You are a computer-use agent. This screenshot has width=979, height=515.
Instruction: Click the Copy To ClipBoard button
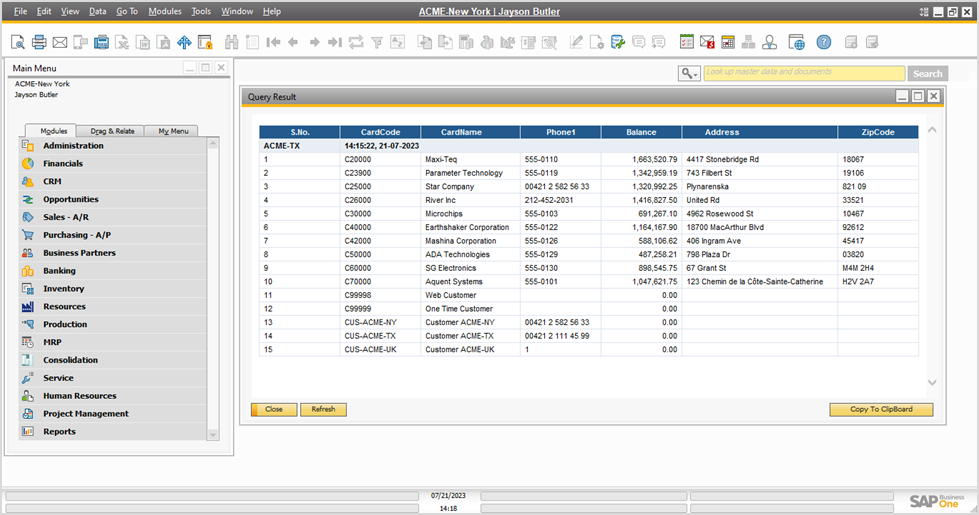[880, 409]
